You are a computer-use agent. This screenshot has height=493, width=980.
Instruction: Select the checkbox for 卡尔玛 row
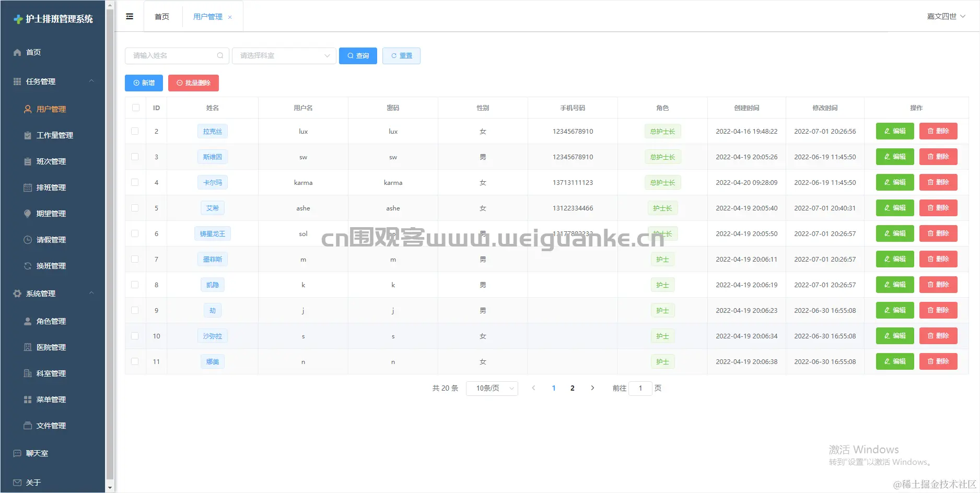coord(135,182)
